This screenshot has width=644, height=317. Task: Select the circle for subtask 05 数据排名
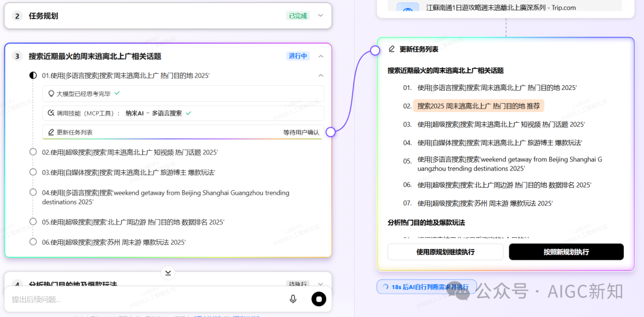[x=33, y=222]
